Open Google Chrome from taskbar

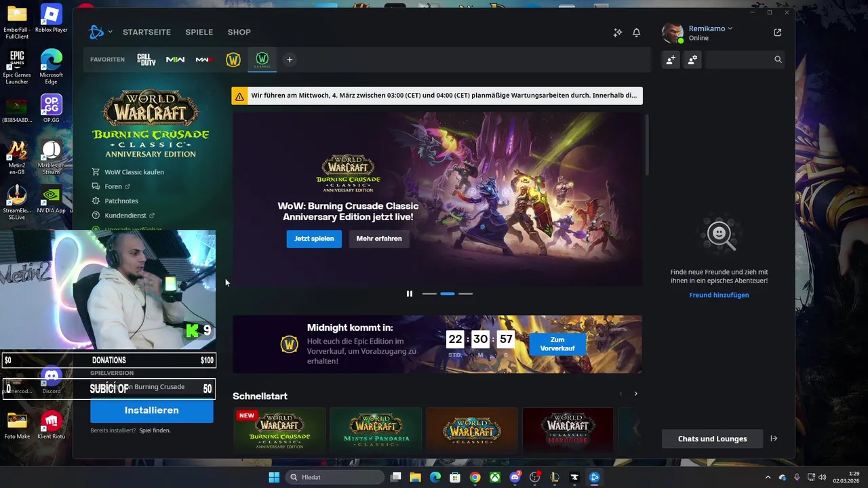click(475, 477)
